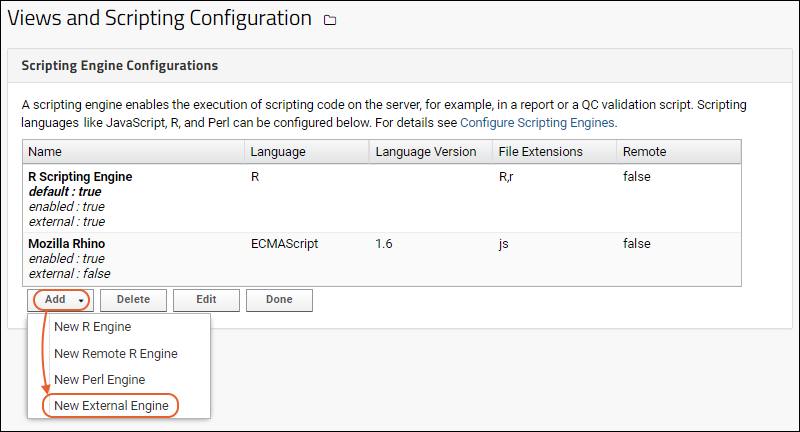800x432 pixels.
Task: Click the Language column header
Action: pyautogui.click(x=278, y=152)
